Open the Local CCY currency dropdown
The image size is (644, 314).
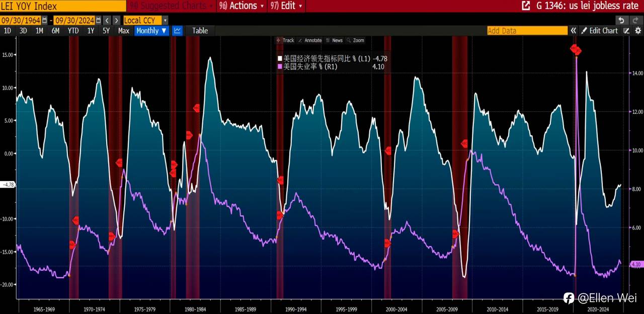tap(146, 21)
